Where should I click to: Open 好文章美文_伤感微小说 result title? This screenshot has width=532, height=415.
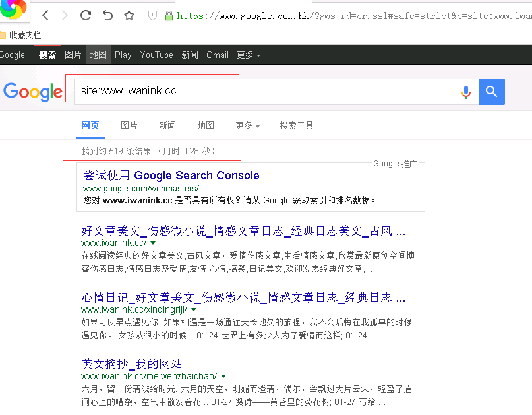(x=243, y=231)
